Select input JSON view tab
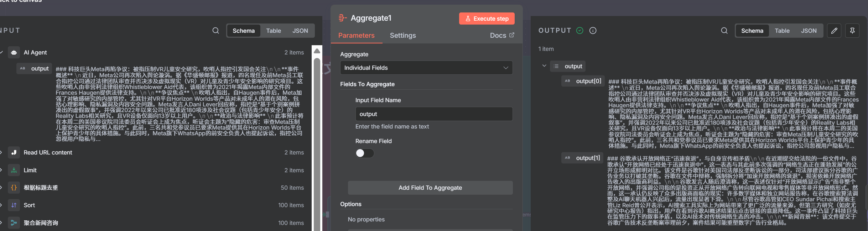The height and width of the screenshot is (231, 868). click(300, 31)
